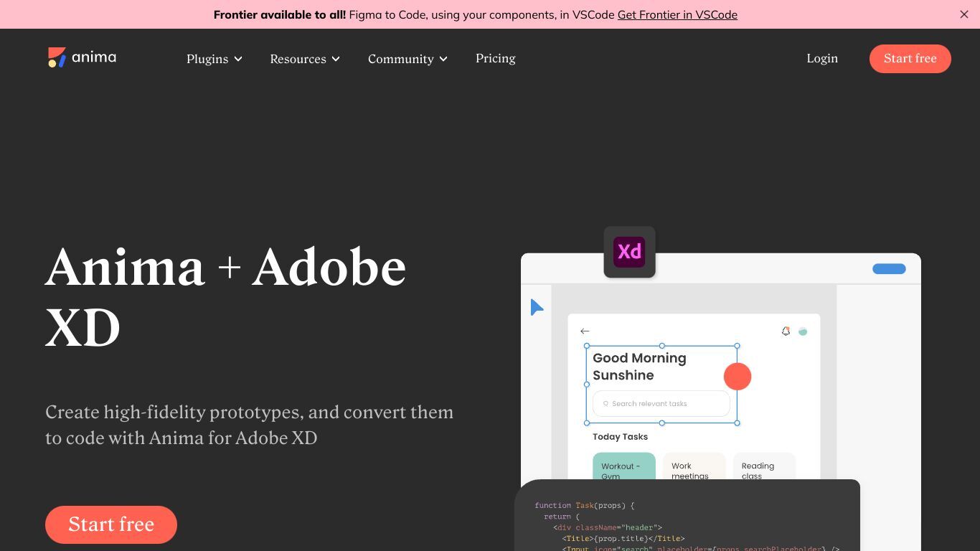This screenshot has height=551, width=980.
Task: Click the function Task(props) code line
Action: [585, 505]
